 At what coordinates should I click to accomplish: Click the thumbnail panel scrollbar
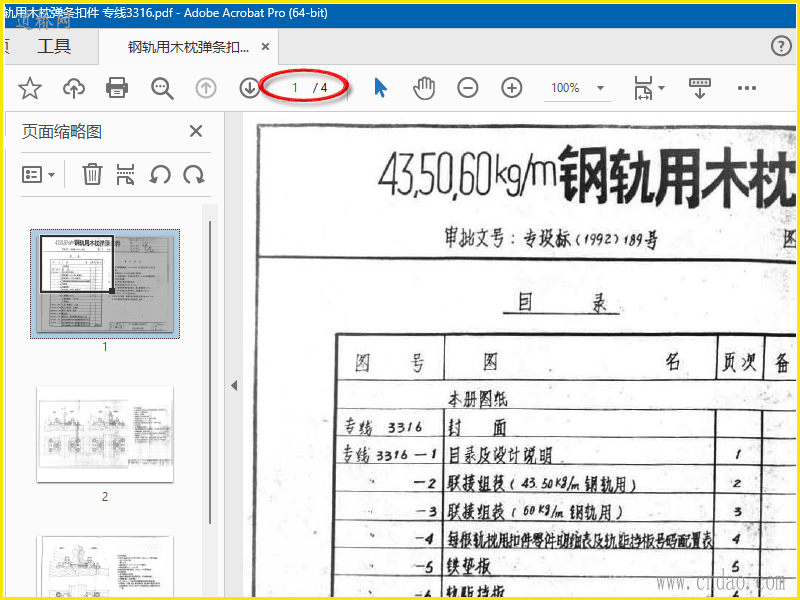tap(210, 372)
